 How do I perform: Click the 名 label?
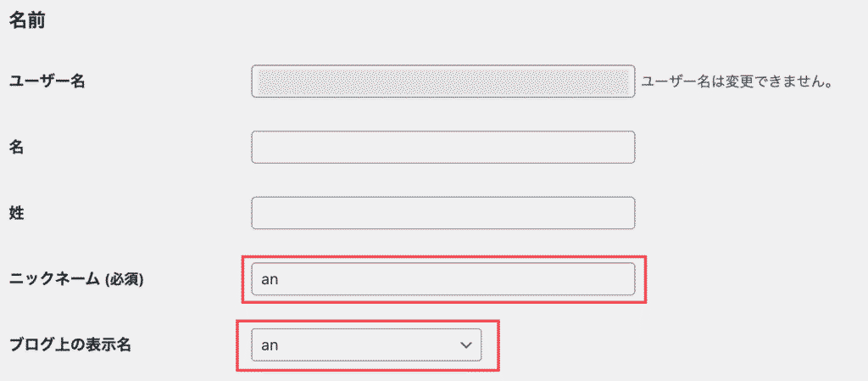(16, 148)
